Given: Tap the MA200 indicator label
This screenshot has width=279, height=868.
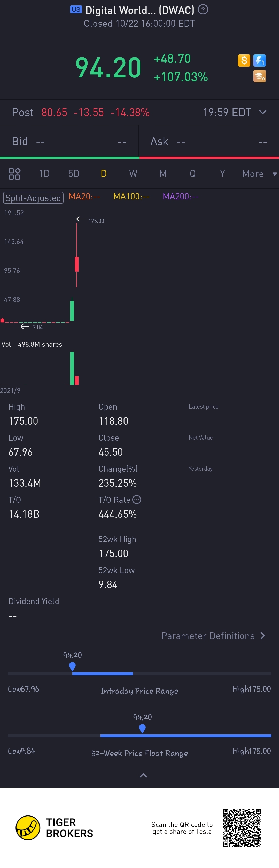Looking at the screenshot, I should [x=181, y=196].
